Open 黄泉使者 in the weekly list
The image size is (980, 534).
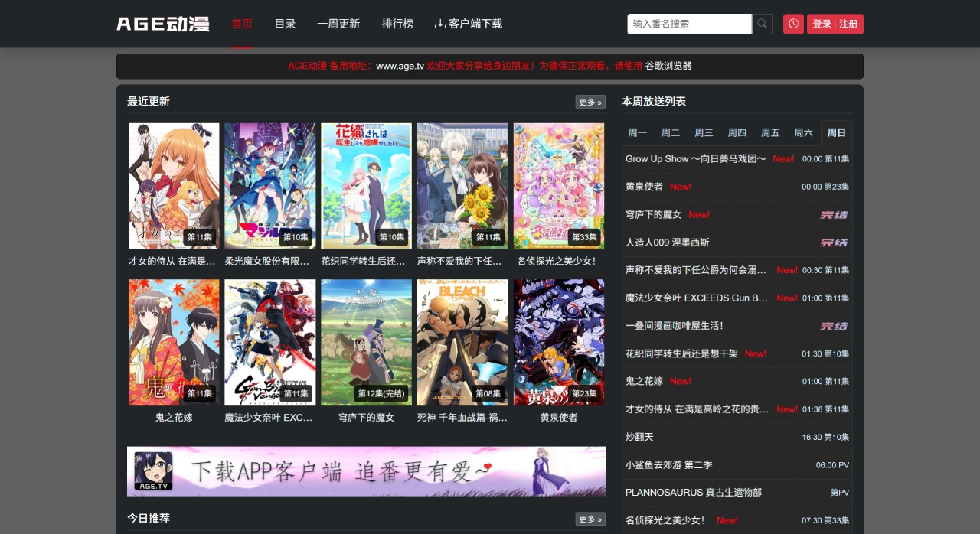coord(644,187)
